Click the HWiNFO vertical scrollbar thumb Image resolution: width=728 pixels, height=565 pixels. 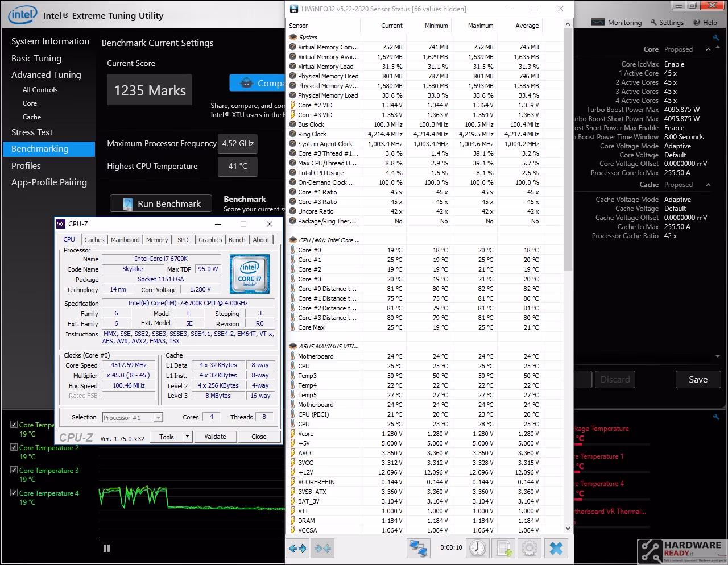pos(568,149)
